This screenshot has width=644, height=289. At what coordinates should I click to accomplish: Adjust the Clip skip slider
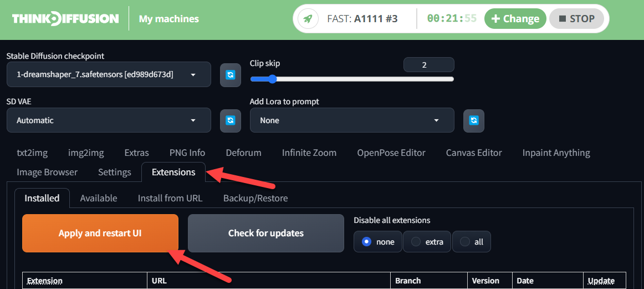tap(352, 79)
